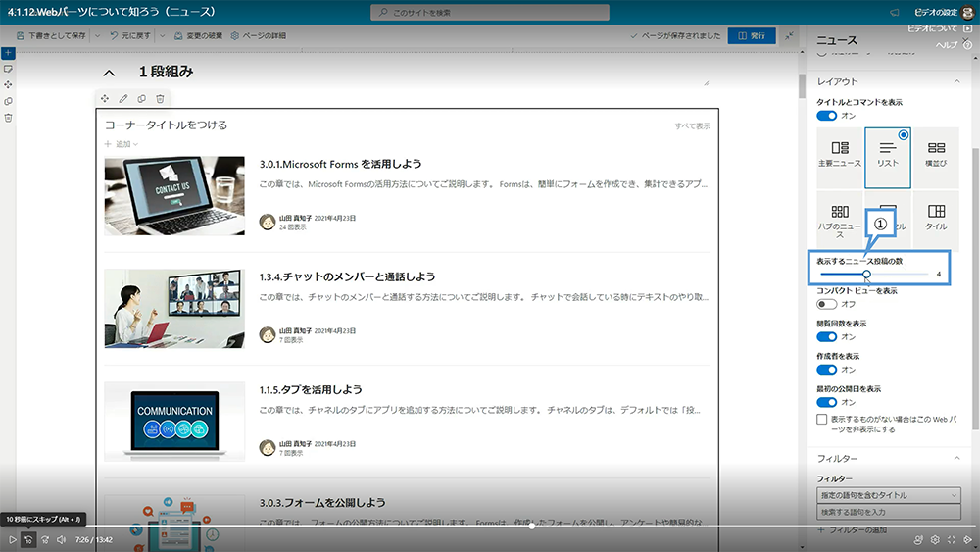Click フィルターの追加 link

pos(852,530)
